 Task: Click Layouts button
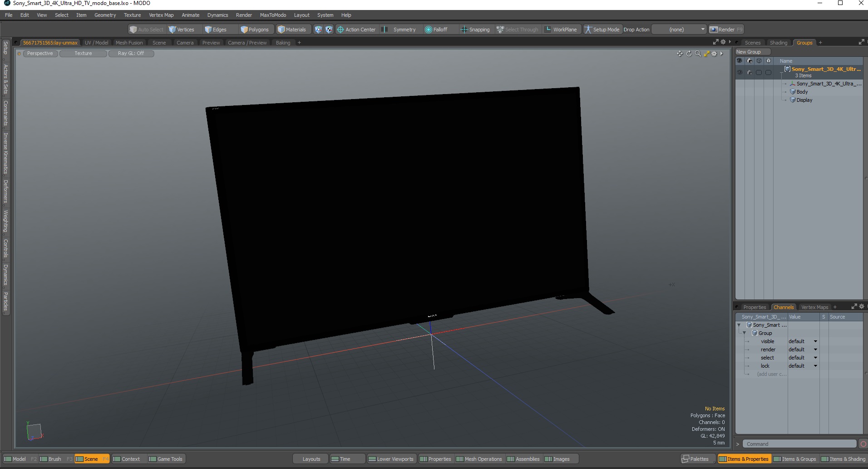311,459
